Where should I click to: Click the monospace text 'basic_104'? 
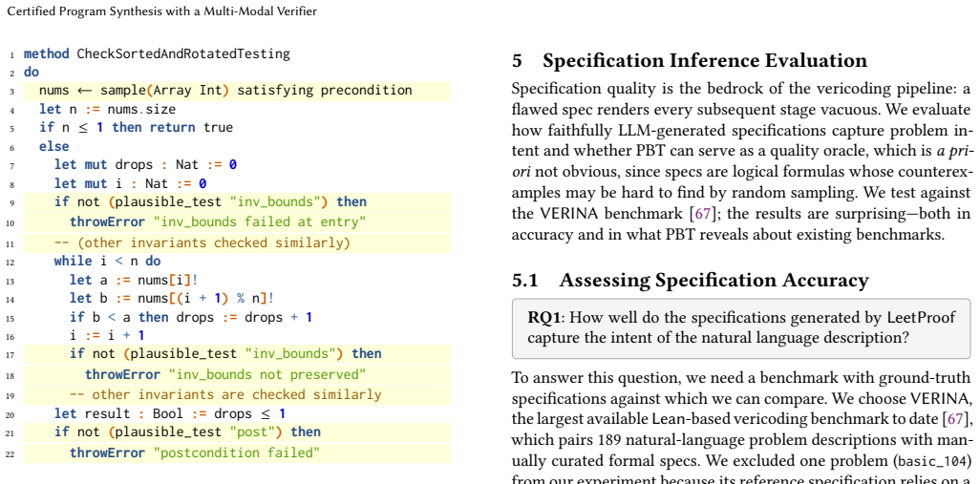coord(934,462)
